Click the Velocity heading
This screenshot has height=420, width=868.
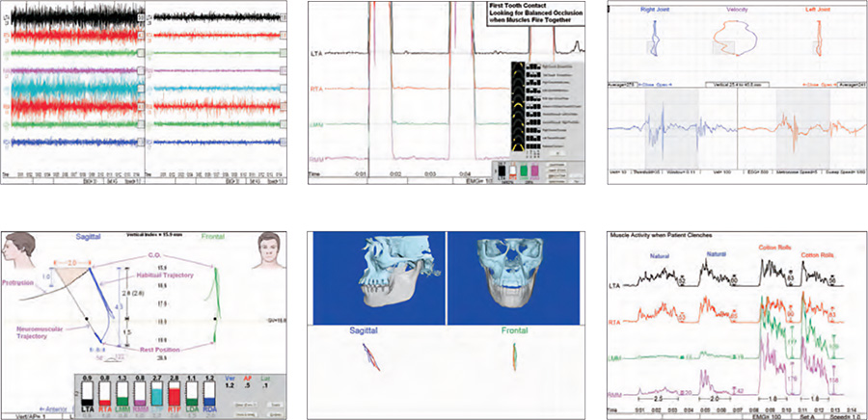[736, 10]
